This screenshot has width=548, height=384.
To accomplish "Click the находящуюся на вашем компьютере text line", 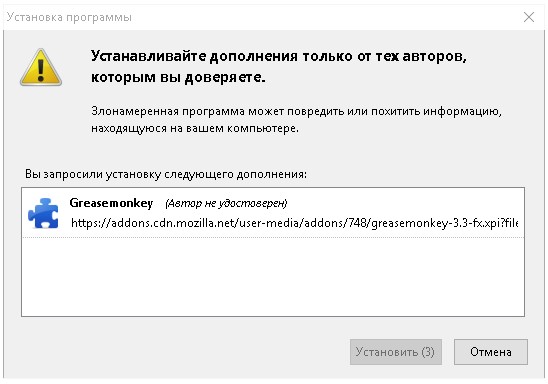I will [x=195, y=128].
